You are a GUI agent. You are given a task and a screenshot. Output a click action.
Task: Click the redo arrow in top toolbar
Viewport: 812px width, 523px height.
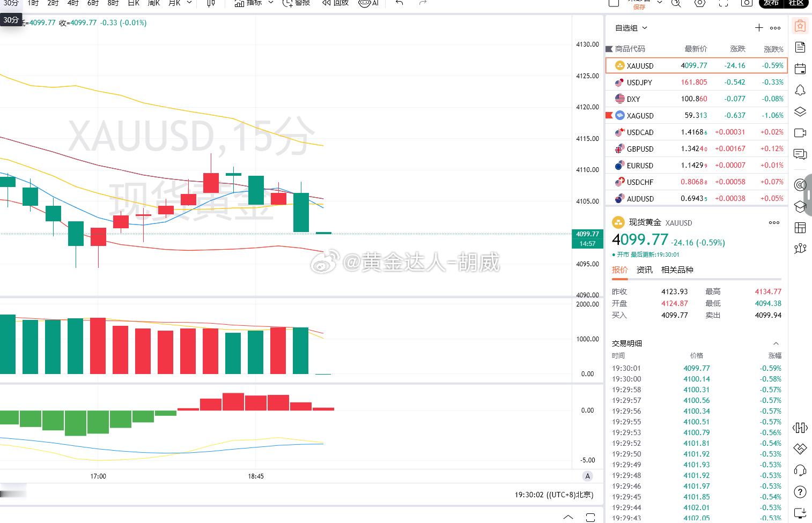[423, 3]
